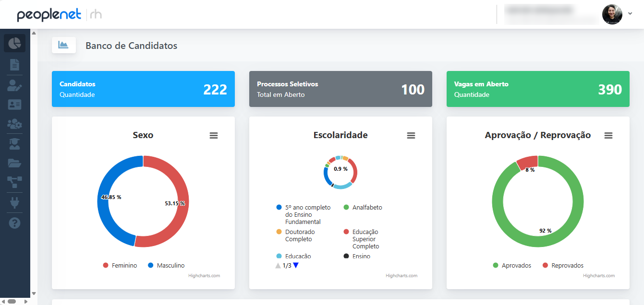
Task: Open Highcharts.com link under Sexo chart
Action: (x=204, y=276)
